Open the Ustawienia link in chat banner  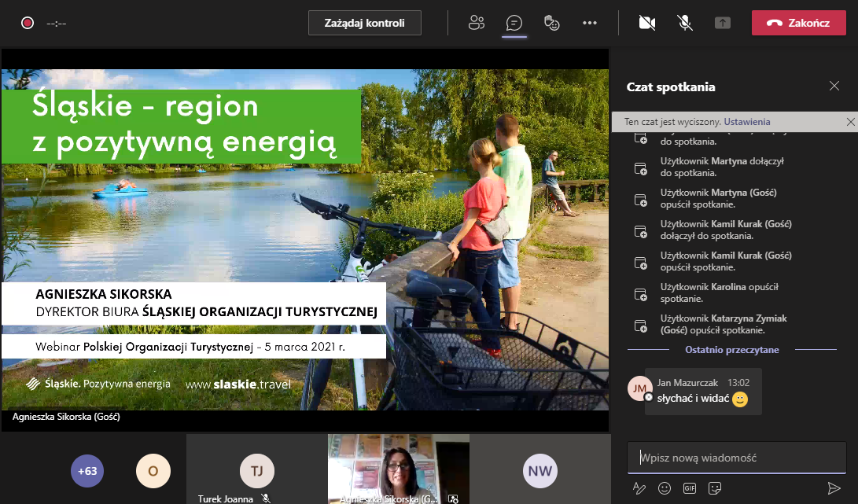coord(747,122)
